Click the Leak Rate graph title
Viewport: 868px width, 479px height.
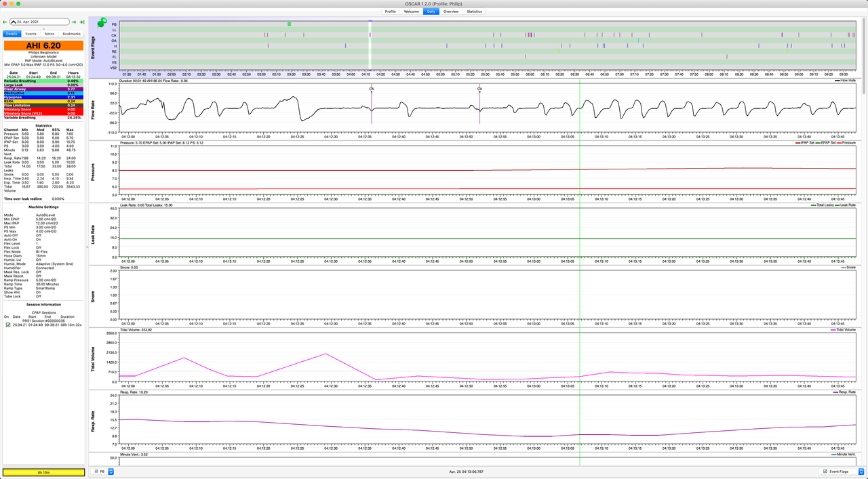(94, 234)
